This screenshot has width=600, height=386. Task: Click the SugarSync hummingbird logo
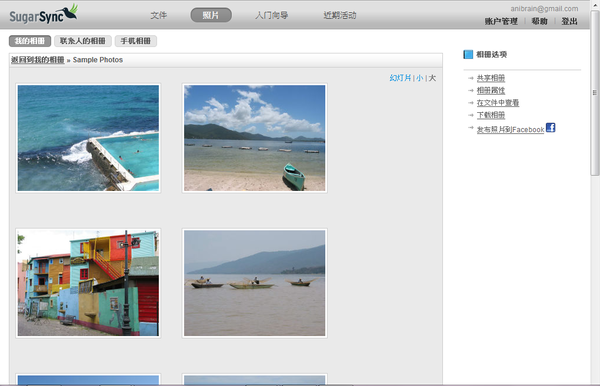[x=44, y=15]
